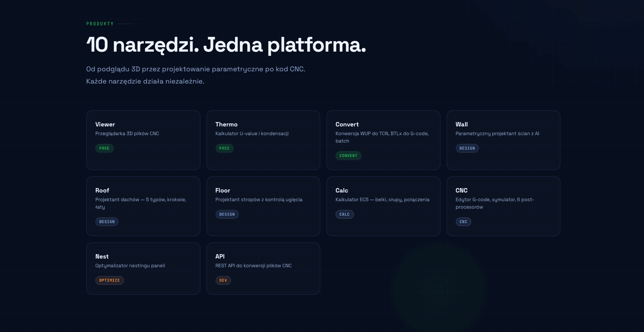This screenshot has height=332, width=644.
Task: Click the FREE badge on Viewer
Action: coord(105,148)
